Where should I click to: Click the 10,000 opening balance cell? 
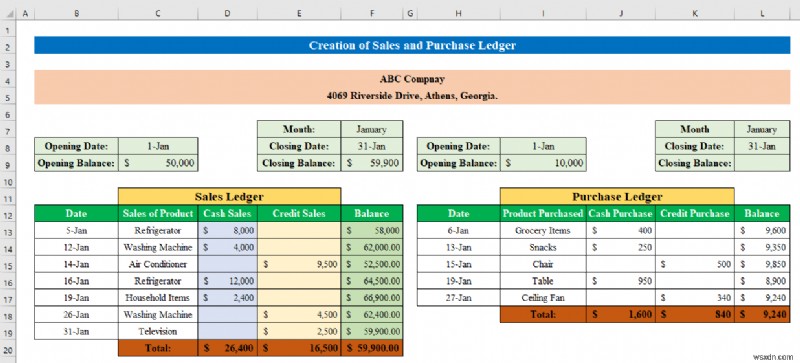coord(543,163)
